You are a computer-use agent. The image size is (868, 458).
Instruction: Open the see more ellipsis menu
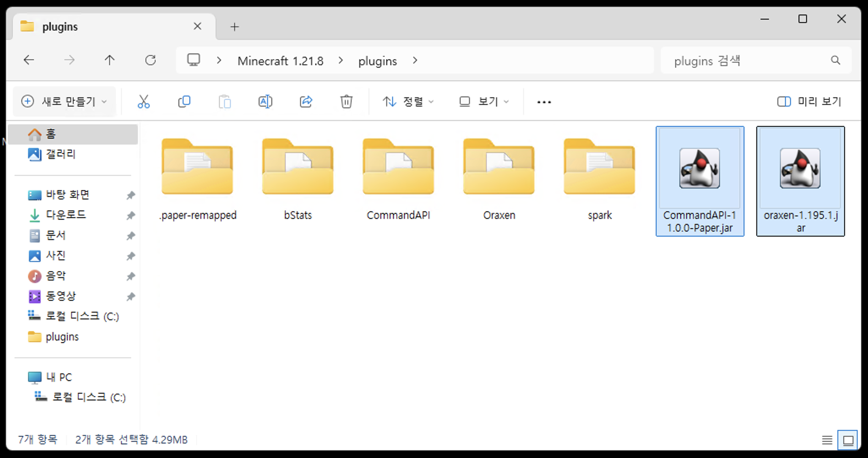point(544,102)
